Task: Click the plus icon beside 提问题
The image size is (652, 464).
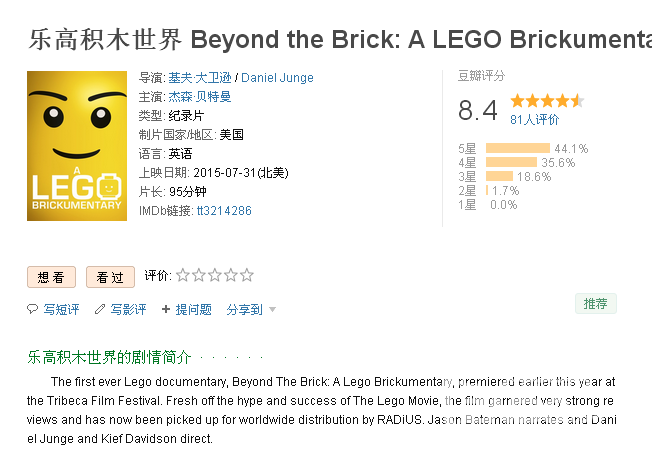Action: pos(166,309)
